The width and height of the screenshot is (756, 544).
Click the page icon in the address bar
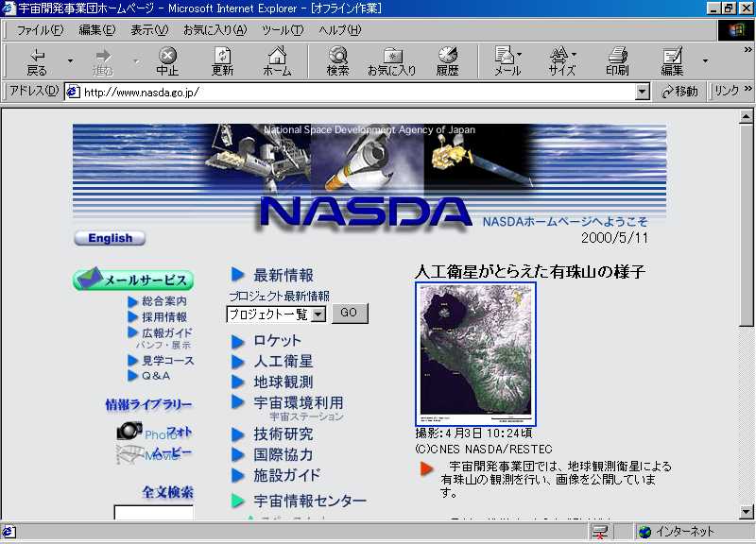pos(73,91)
